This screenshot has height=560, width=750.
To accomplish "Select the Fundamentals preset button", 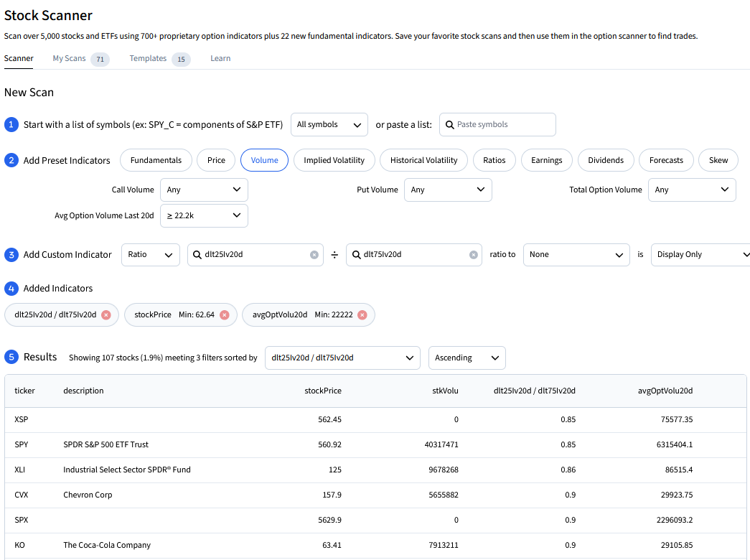I will (156, 160).
